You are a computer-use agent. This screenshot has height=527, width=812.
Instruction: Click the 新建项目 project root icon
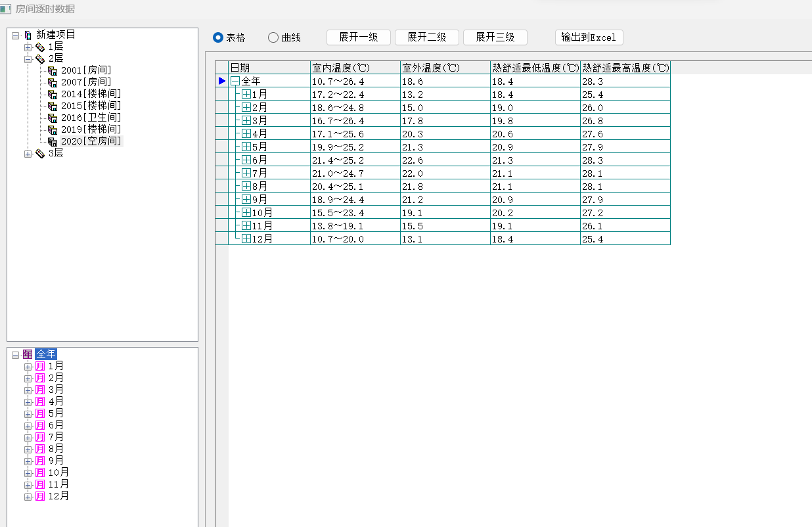pos(27,35)
